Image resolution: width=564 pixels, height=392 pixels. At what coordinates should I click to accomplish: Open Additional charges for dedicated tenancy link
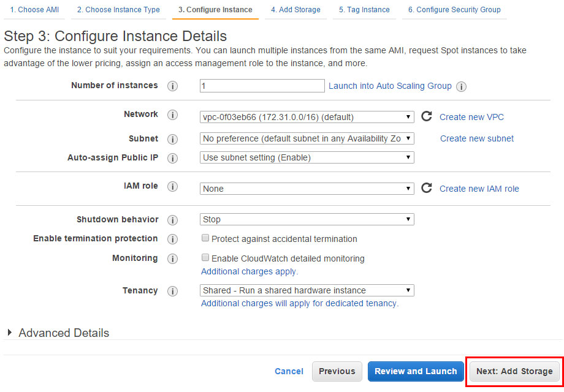pos(300,304)
